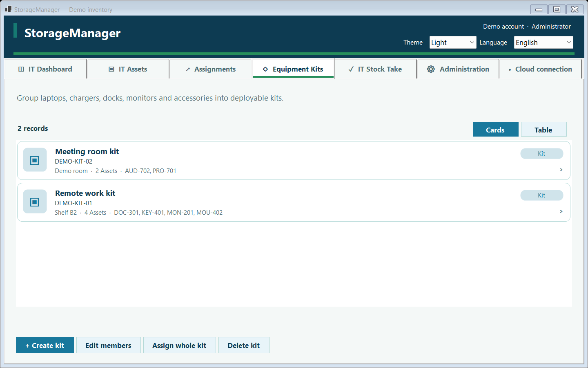Screen dimensions: 588x368
Task: Switch to Table view
Action: coord(543,130)
